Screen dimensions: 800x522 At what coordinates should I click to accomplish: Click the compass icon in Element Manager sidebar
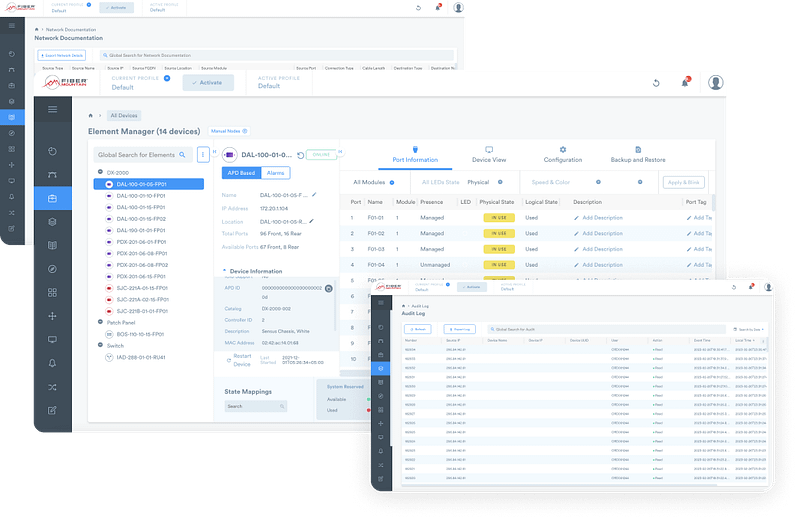[53, 269]
